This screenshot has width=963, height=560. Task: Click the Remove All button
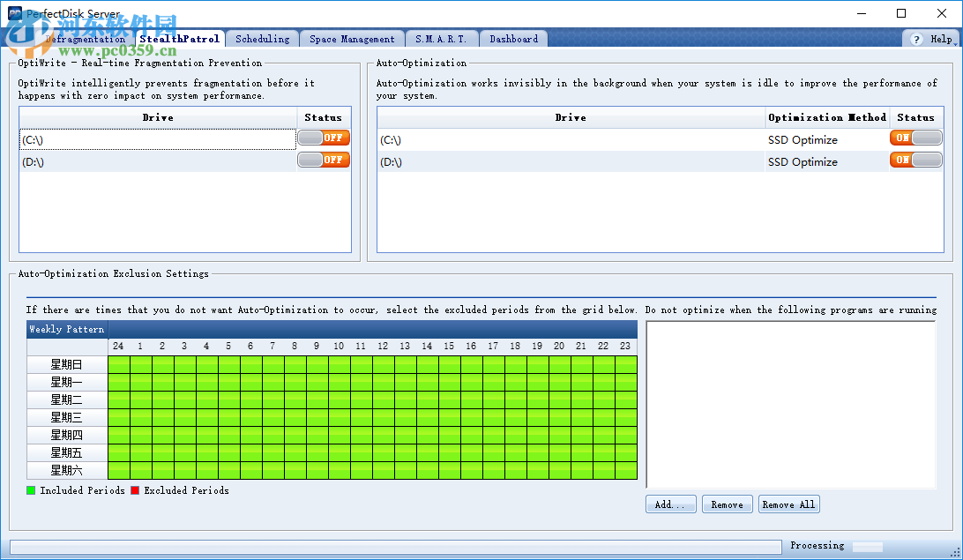[x=788, y=504]
